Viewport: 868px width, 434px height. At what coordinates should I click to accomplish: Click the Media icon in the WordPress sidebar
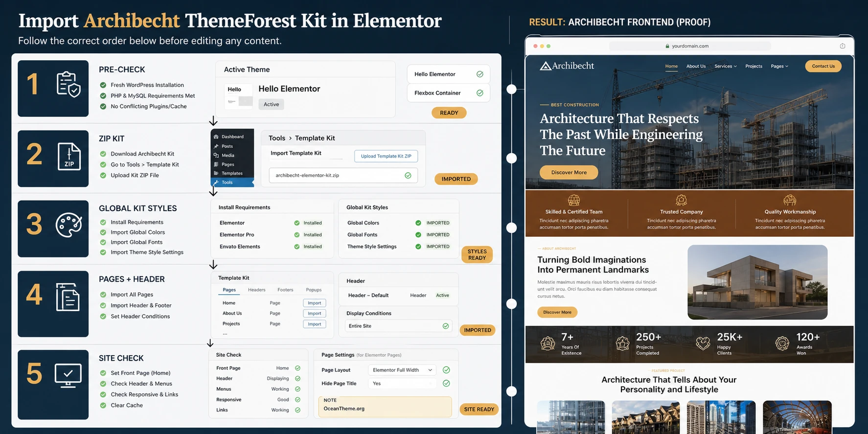click(x=216, y=155)
